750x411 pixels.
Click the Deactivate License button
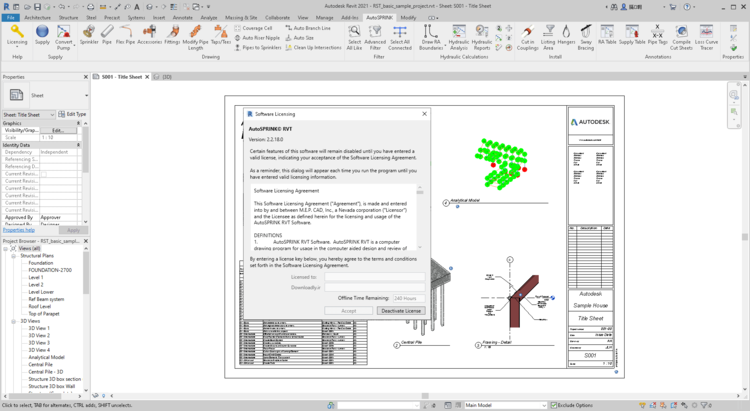402,311
